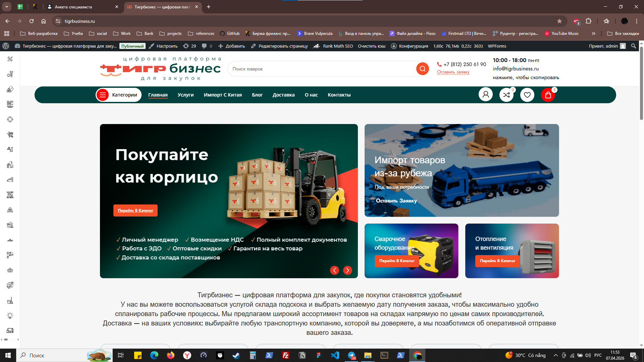Click Перейти В Каталог under Сварочное оборудование
The height and width of the screenshot is (362, 644).
397,261
